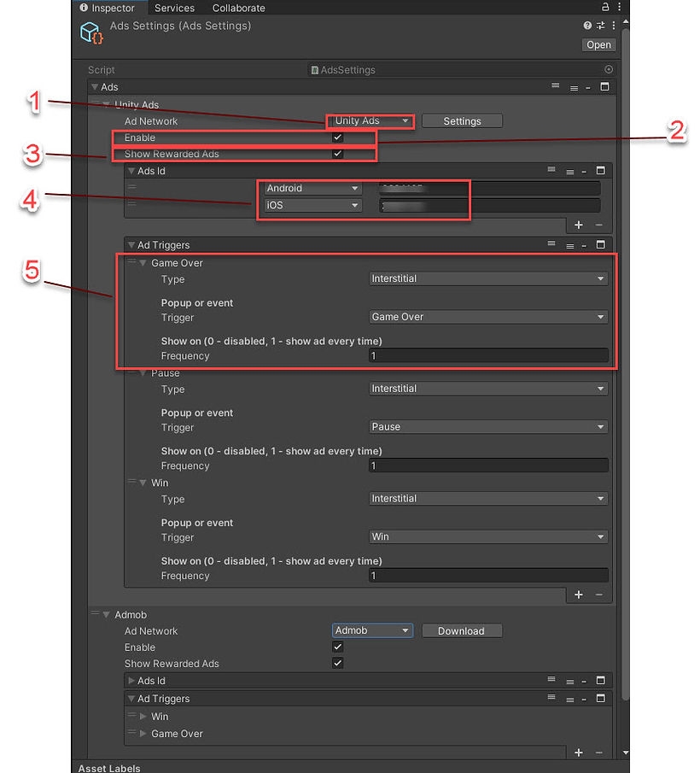Click the Inspector vertical scrollbar
Screen dimensions: 700x773
click(x=625, y=342)
